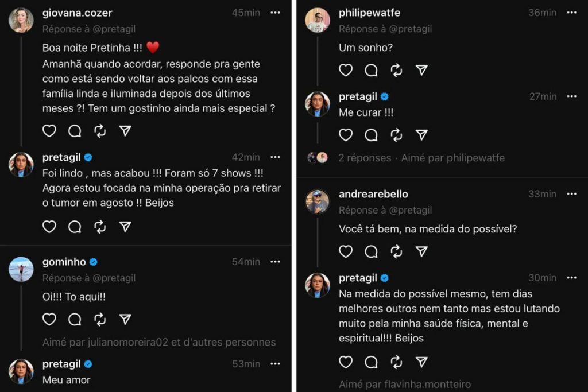Share pretagil's tumor surgery reply via paper plane
588x392 pixels.
(126, 227)
